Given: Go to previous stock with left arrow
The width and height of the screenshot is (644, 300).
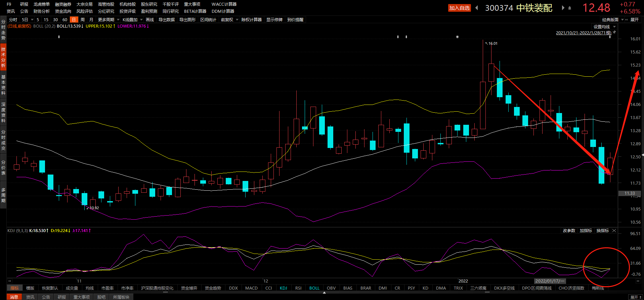Looking at the screenshot, I should [x=476, y=8].
